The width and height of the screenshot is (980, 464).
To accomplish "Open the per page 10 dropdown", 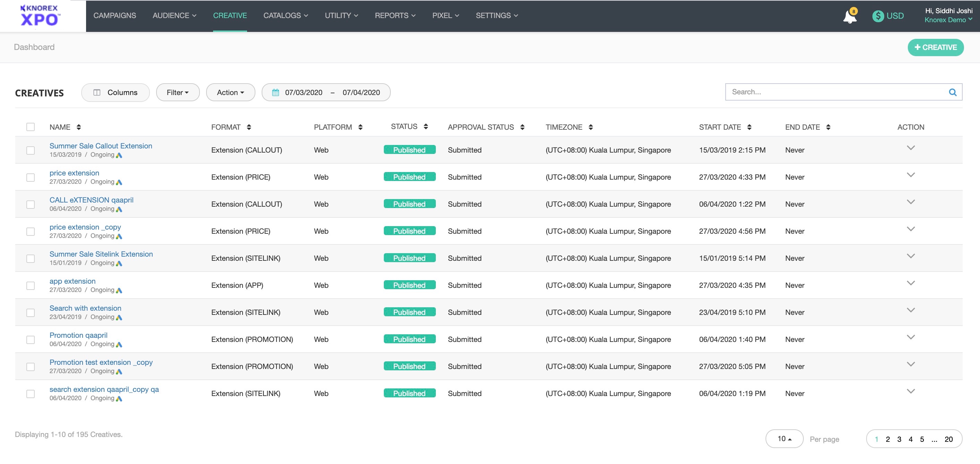I will [784, 439].
